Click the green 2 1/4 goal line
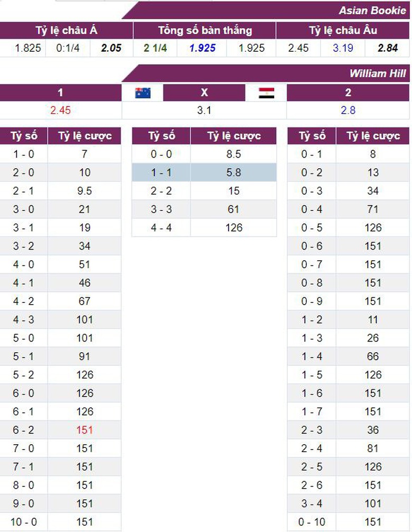 coord(156,48)
